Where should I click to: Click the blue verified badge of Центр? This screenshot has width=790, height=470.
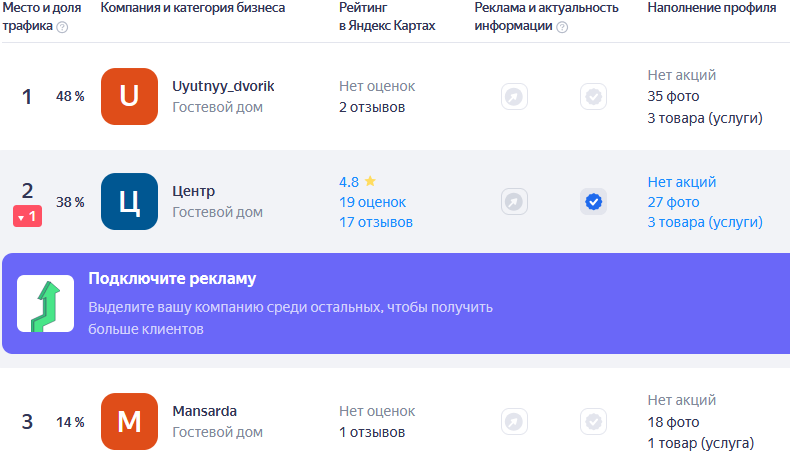pyautogui.click(x=594, y=202)
